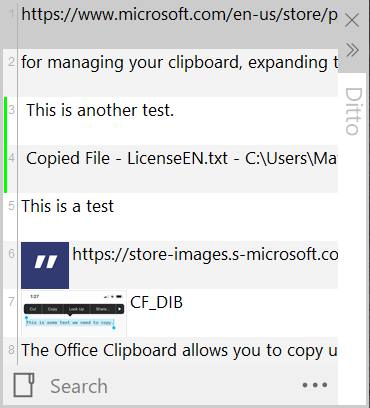Expand the panel with double-chevron arrows

pos(352,50)
